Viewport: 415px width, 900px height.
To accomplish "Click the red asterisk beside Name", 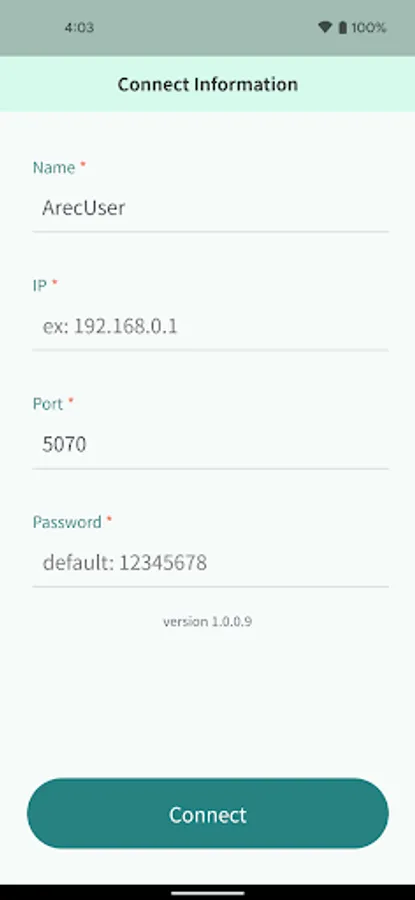I will pyautogui.click(x=83, y=165).
